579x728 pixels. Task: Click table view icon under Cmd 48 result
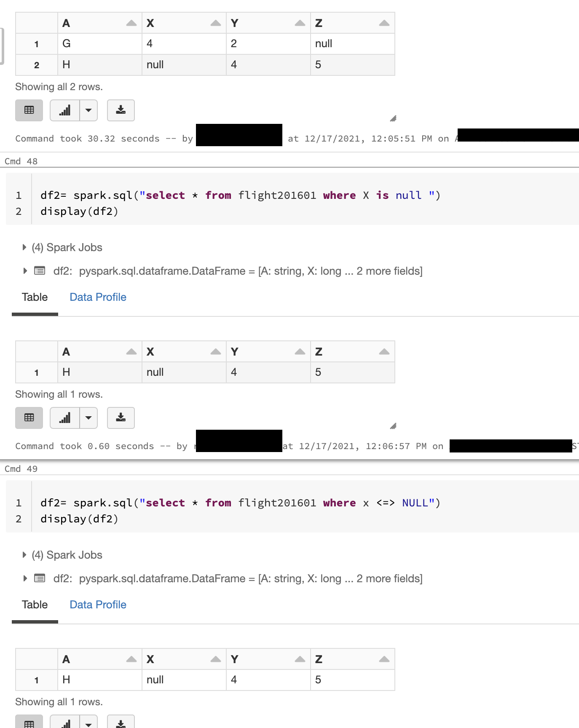click(29, 418)
